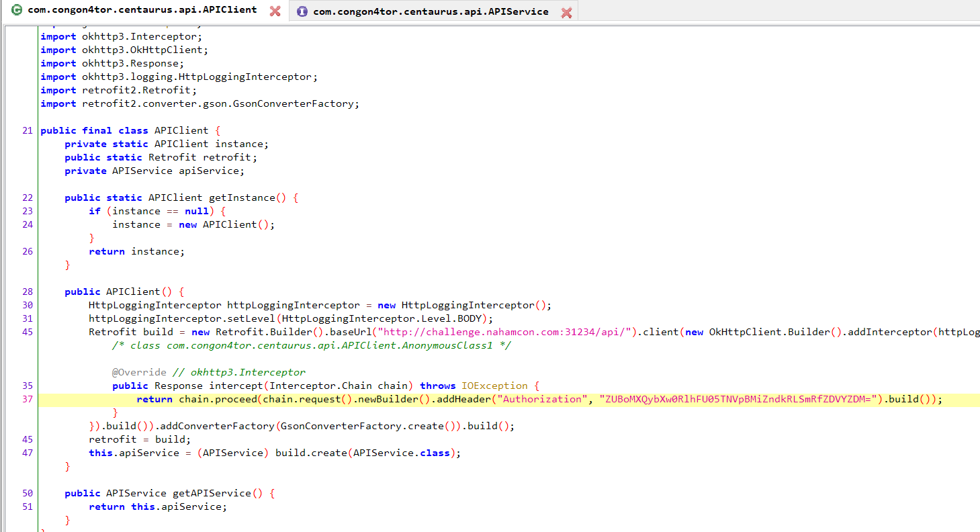
Task: Close the APIClient tab with its red X
Action: 275,11
